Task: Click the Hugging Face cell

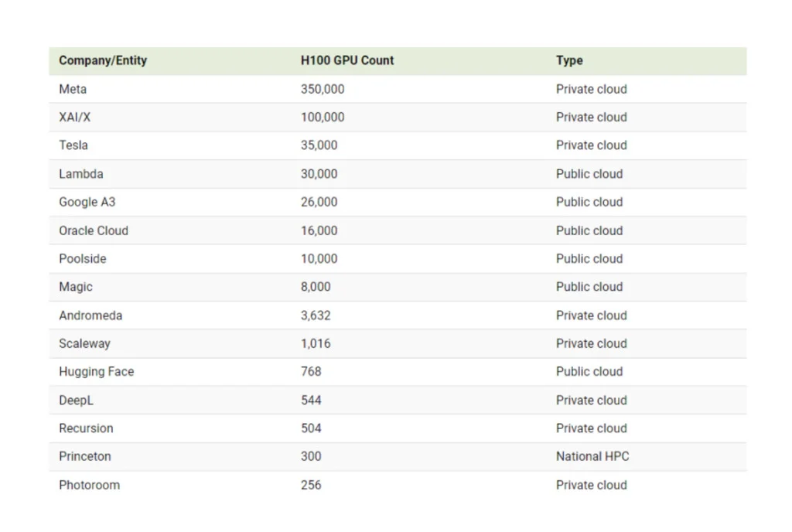Action: coord(96,372)
